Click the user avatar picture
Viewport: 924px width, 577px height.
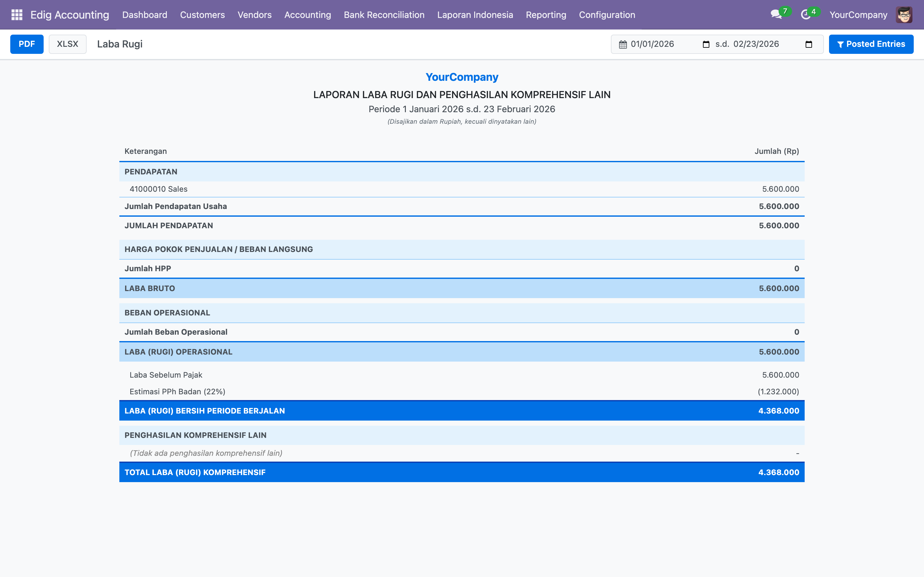tap(904, 15)
